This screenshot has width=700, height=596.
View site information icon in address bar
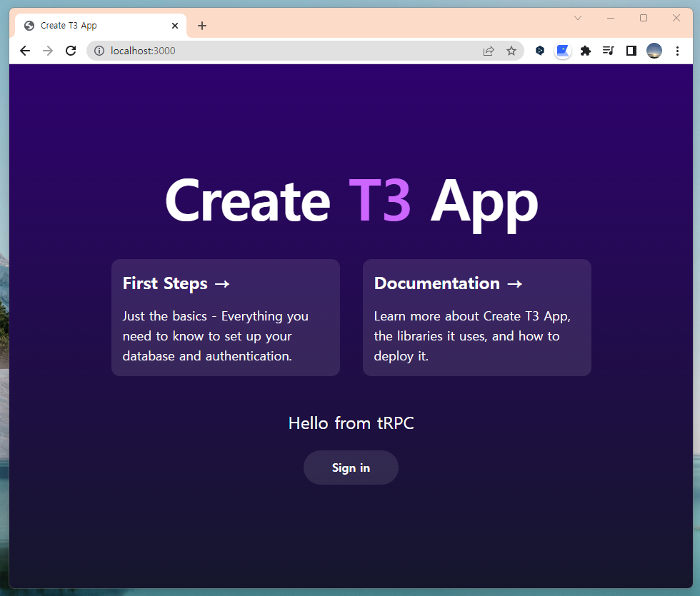(99, 51)
